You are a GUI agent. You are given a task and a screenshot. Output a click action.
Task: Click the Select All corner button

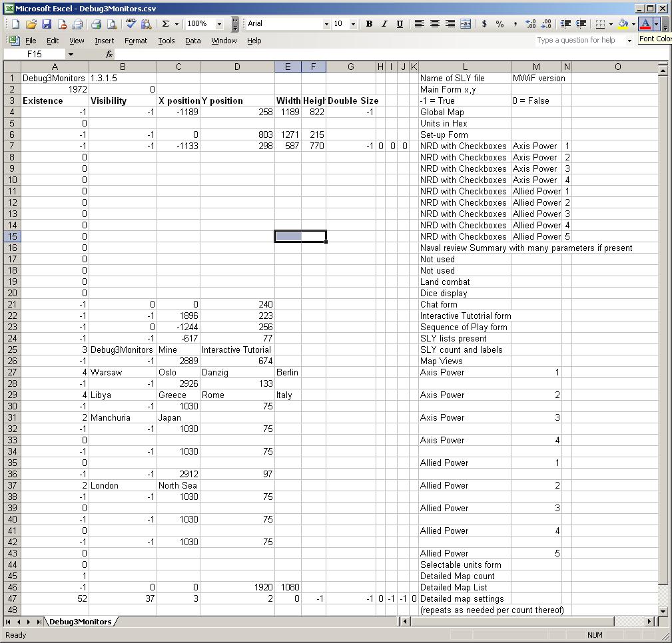tap(12, 67)
